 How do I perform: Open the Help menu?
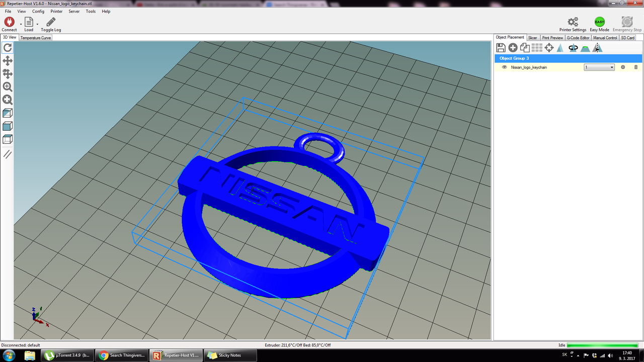click(x=106, y=11)
